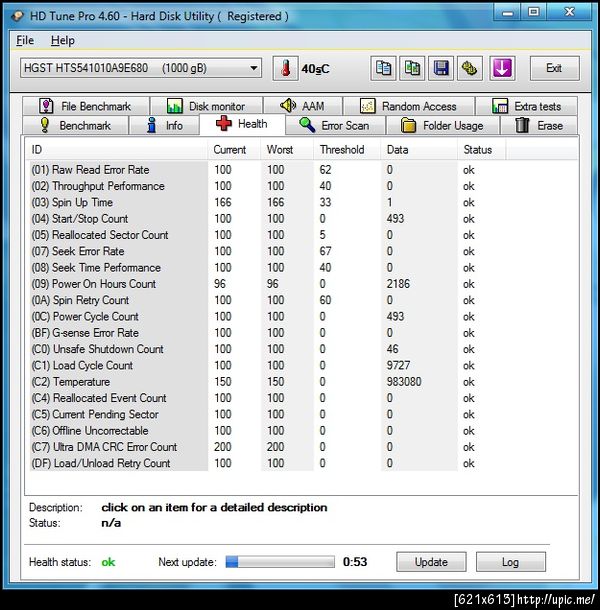Open the Folder Usage tab
The width and height of the screenshot is (600, 610).
click(443, 125)
